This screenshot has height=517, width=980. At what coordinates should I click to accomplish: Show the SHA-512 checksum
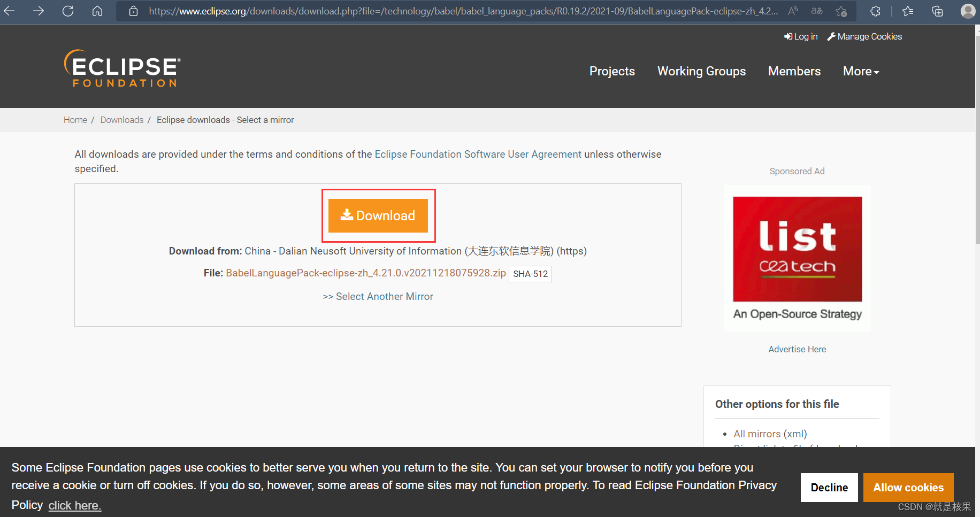coord(530,274)
